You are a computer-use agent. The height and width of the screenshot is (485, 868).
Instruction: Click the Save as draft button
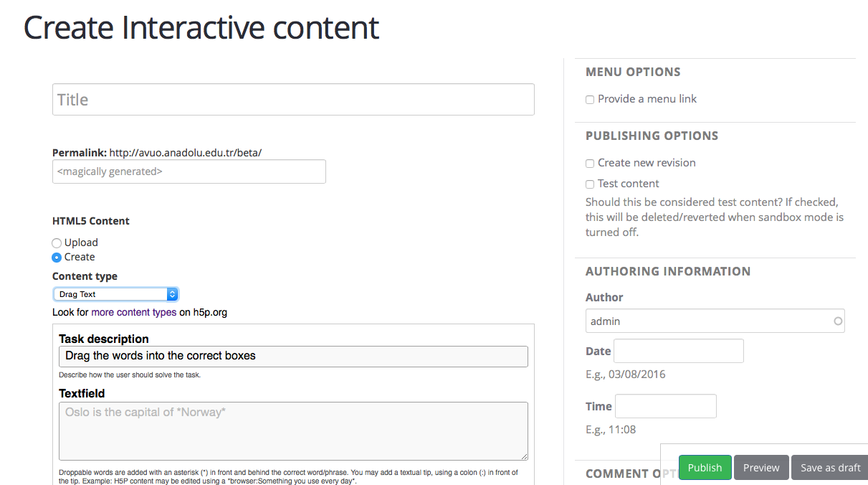coord(830,468)
